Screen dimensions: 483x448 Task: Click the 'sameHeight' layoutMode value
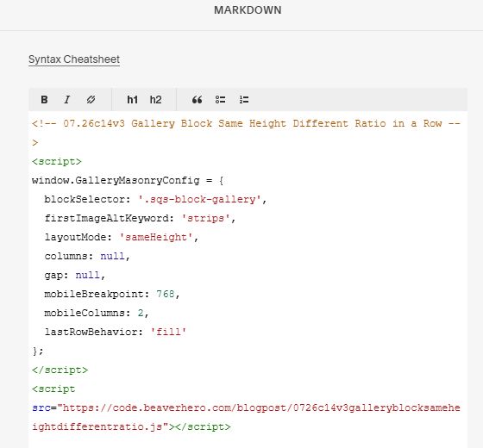click(x=156, y=237)
